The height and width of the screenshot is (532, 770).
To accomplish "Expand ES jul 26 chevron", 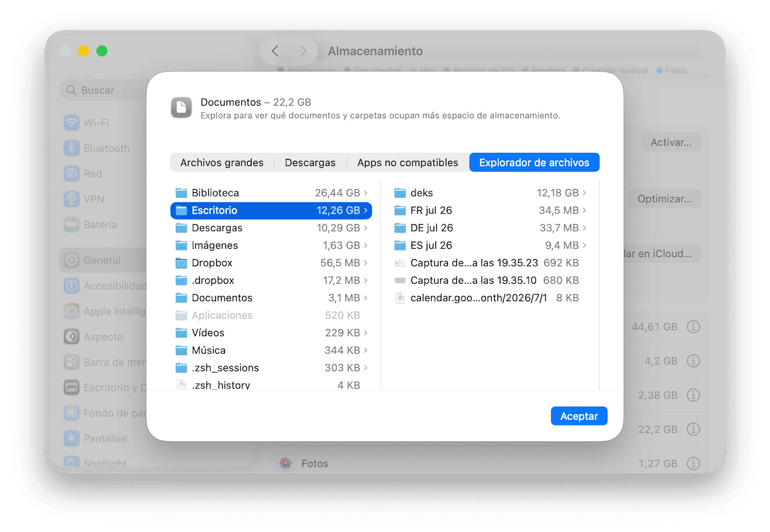I will (584, 245).
